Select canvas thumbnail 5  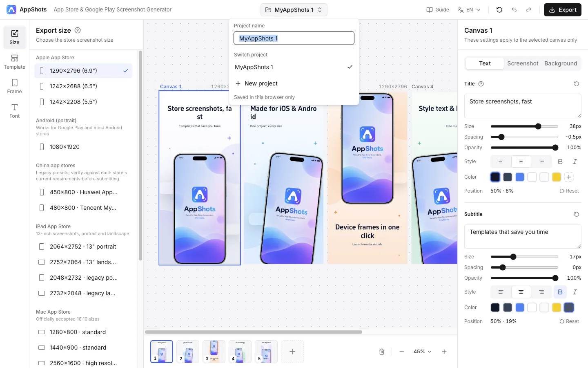point(266,352)
